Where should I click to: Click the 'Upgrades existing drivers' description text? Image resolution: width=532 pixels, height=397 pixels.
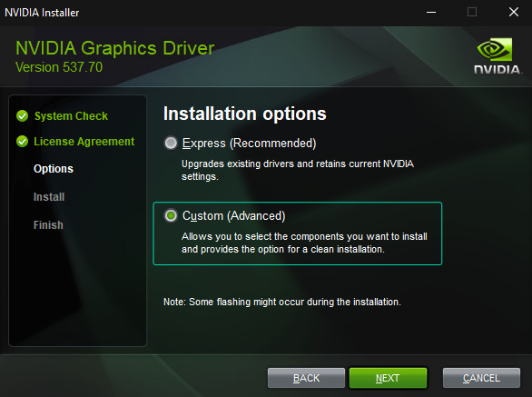pyautogui.click(x=298, y=170)
